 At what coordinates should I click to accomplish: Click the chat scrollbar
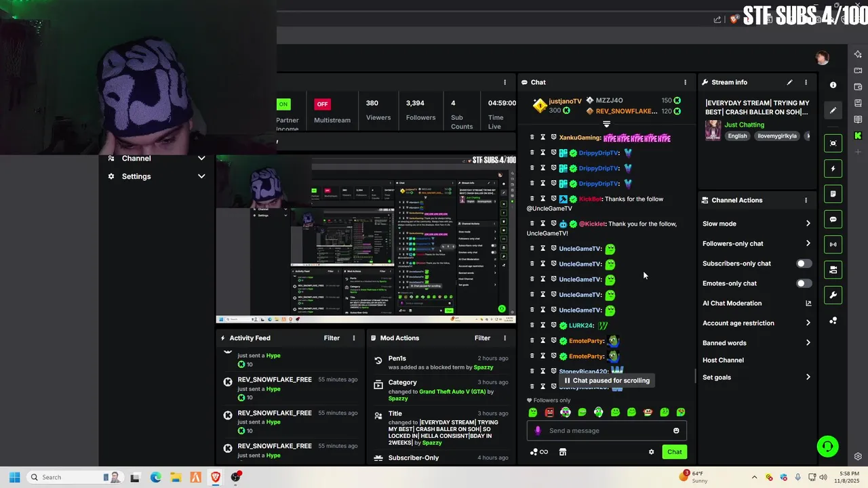tap(695, 376)
